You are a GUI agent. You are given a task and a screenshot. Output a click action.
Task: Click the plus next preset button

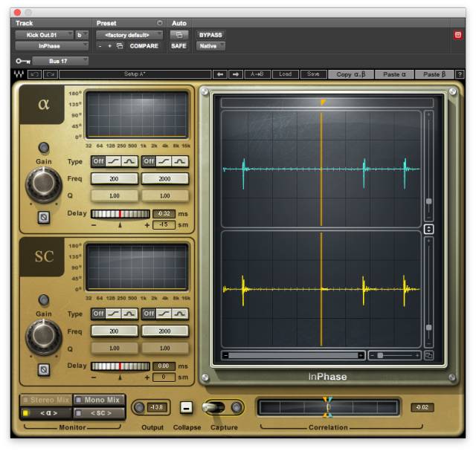point(109,46)
